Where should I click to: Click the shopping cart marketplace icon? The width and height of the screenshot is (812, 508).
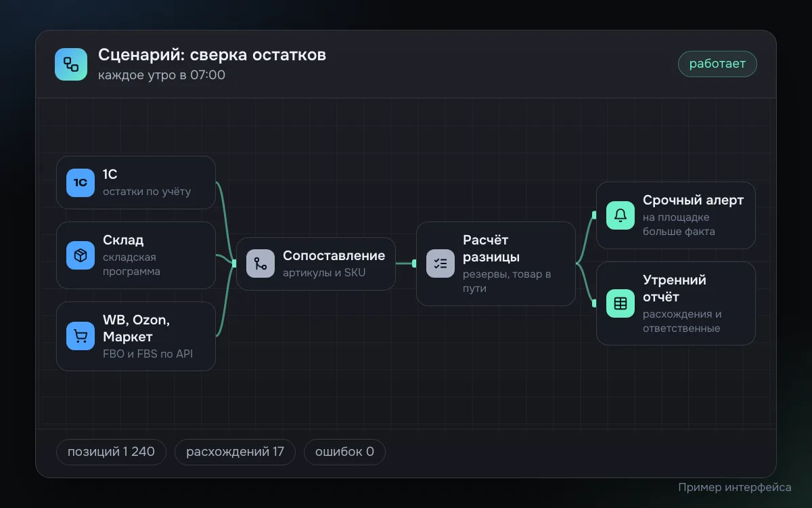pos(81,336)
